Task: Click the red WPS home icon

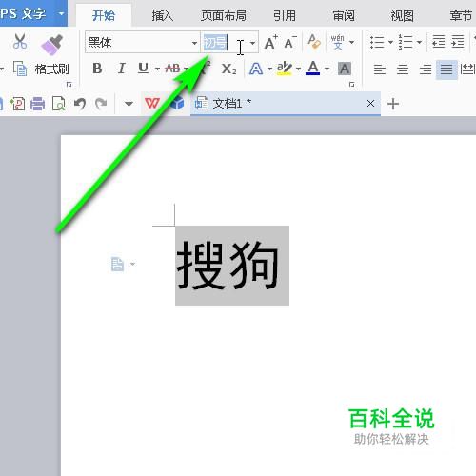Action: pyautogui.click(x=152, y=103)
